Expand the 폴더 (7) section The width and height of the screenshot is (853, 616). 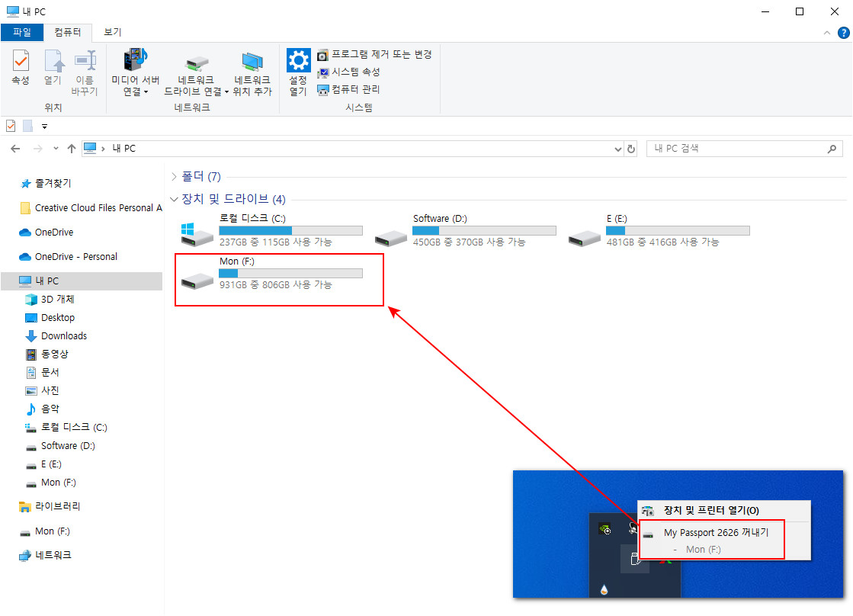click(x=175, y=176)
